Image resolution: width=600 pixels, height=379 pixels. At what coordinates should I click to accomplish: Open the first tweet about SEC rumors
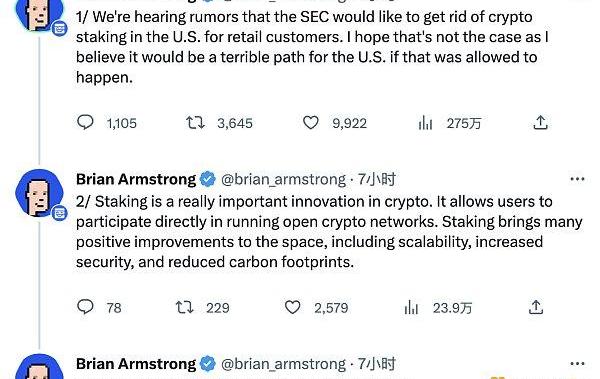(x=312, y=47)
